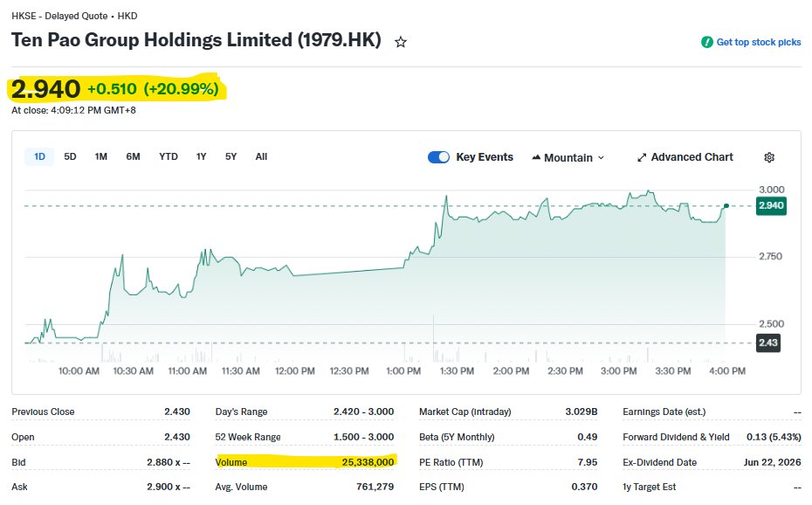Click the 2.43 previous close marker
Viewport: 812px width, 505px height.
[x=768, y=342]
